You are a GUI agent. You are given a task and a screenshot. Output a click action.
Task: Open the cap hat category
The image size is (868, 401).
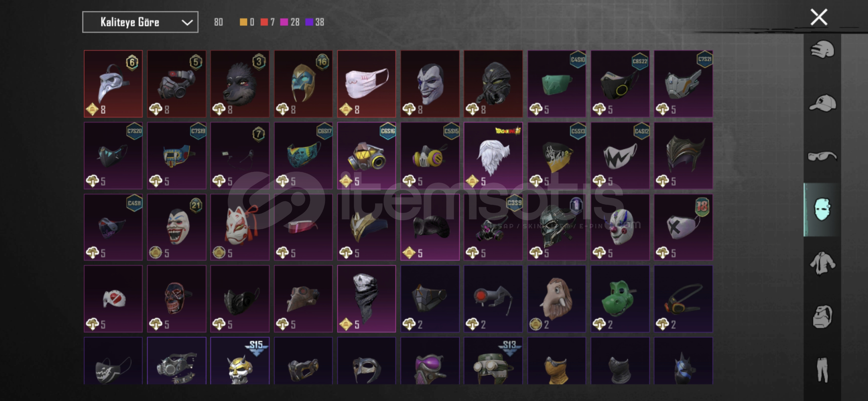pos(822,103)
